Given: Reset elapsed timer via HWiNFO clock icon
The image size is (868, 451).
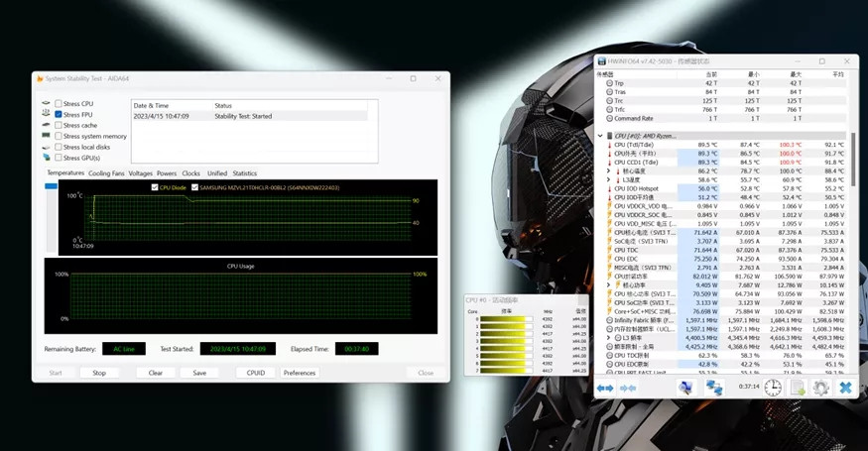Looking at the screenshot, I should tap(773, 388).
